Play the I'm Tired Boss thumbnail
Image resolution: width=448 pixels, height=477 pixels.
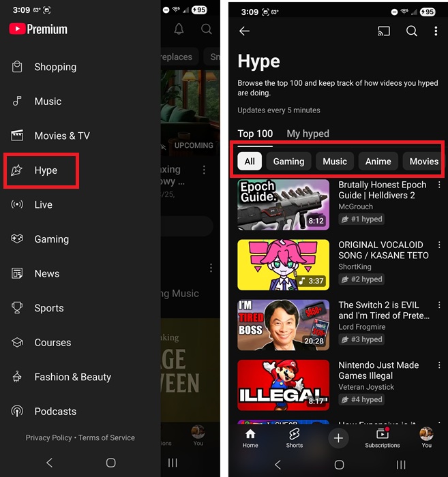tap(284, 325)
